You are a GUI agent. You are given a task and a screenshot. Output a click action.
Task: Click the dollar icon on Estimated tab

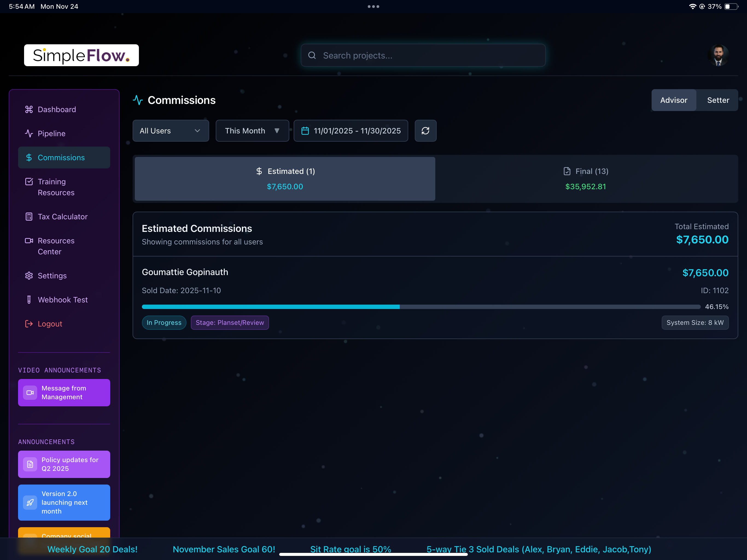[x=259, y=171]
